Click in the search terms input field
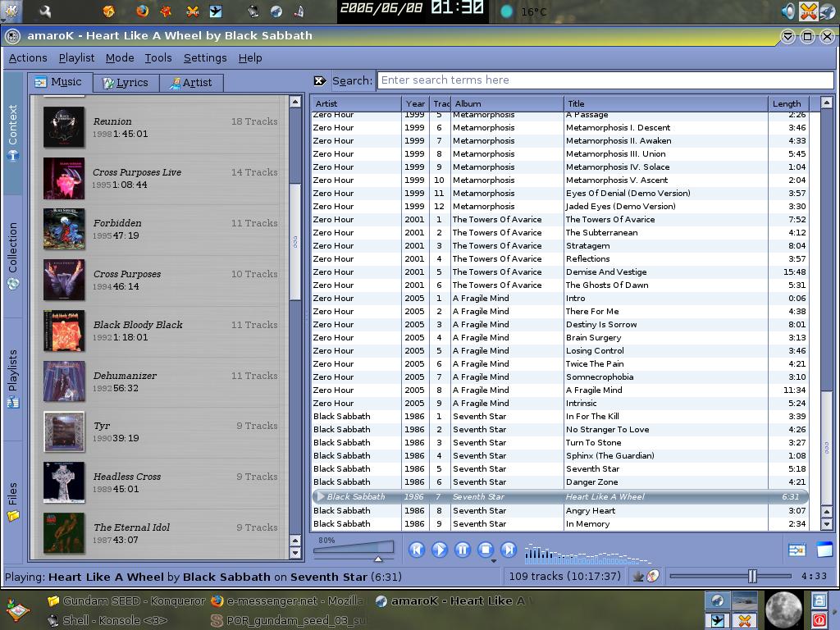The height and width of the screenshot is (630, 840). coord(605,80)
